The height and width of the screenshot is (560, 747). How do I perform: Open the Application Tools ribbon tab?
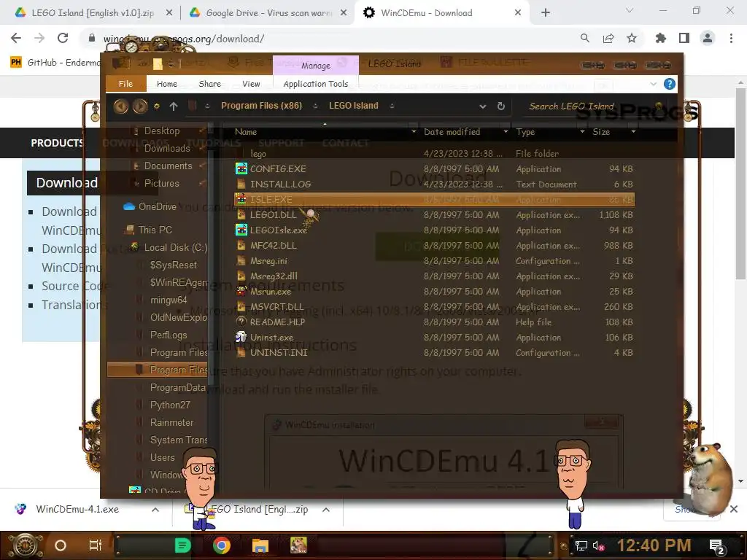315,84
